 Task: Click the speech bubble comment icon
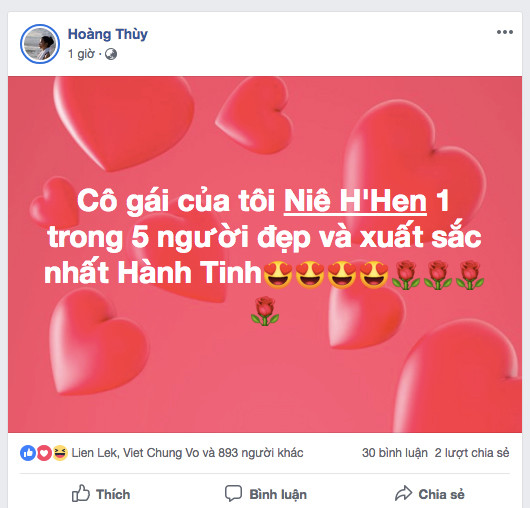pyautogui.click(x=234, y=493)
